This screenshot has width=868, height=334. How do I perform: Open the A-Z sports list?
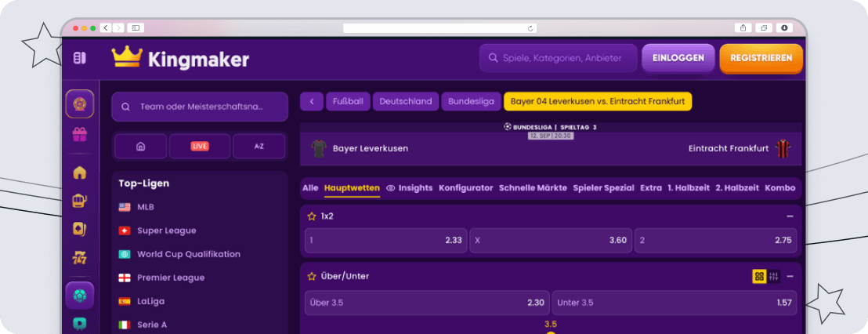click(x=259, y=147)
